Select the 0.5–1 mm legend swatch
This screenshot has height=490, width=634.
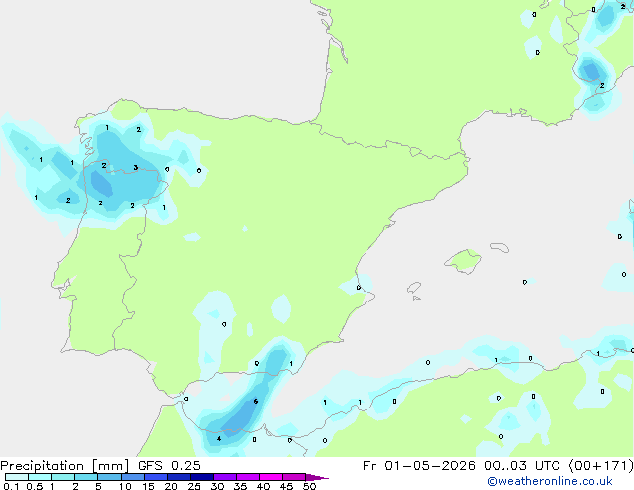click(40, 477)
